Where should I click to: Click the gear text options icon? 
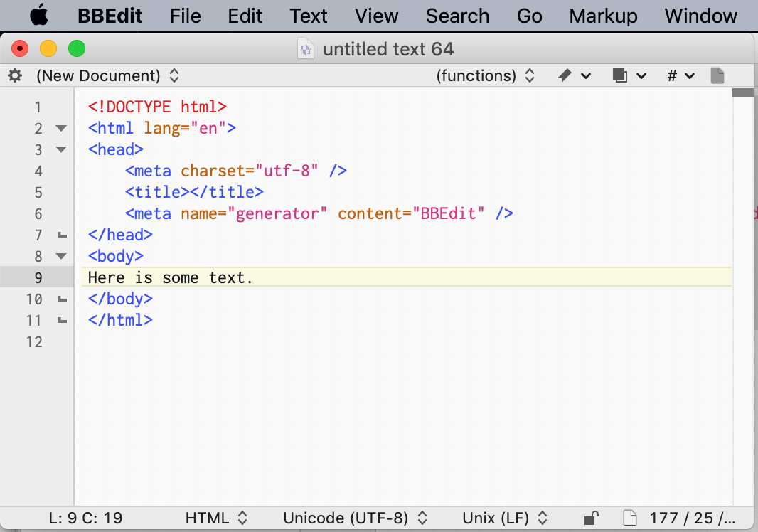coord(15,75)
